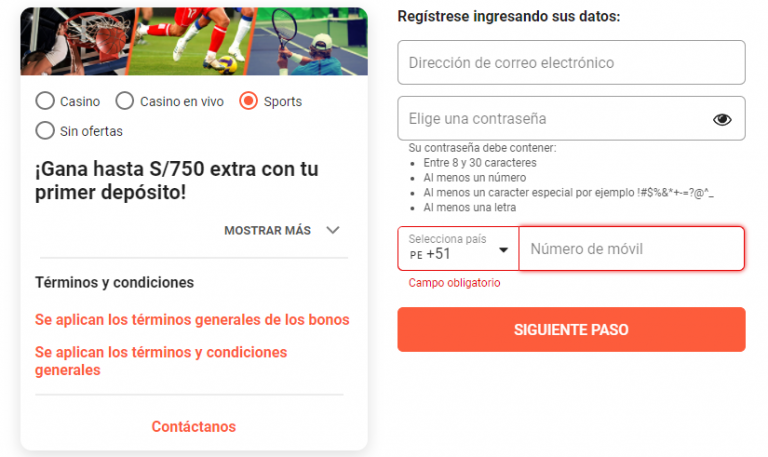Select the Sports radio button

click(248, 101)
